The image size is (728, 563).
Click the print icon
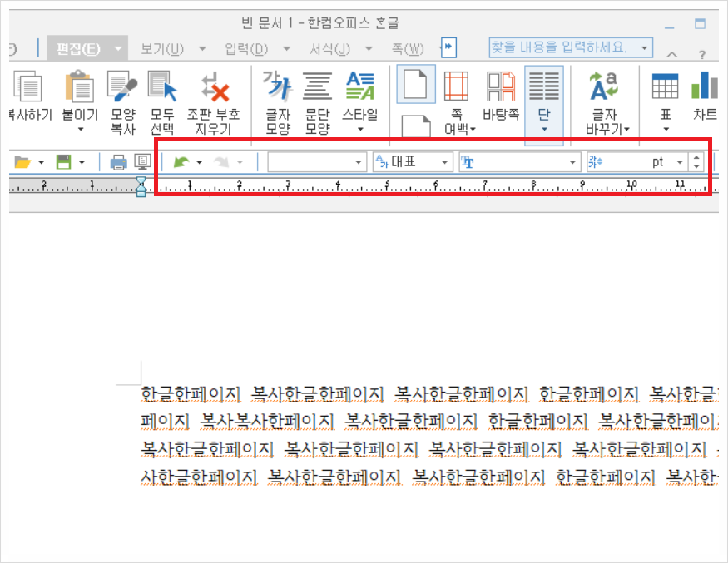[x=118, y=162]
